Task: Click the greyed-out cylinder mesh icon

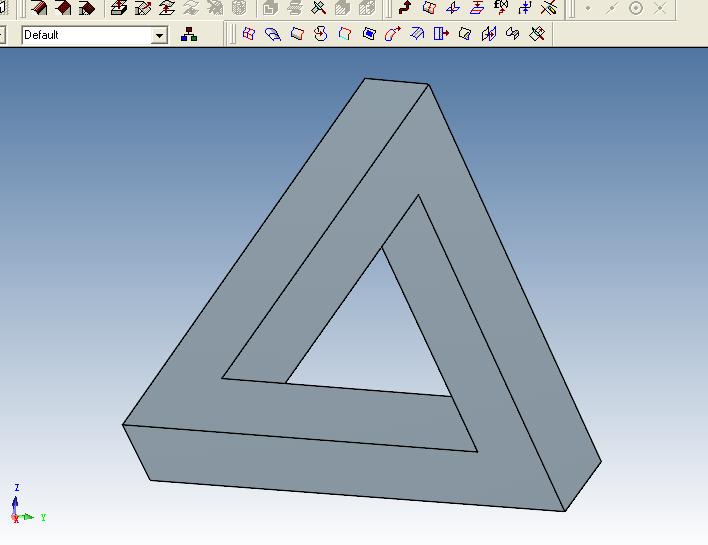Action: point(239,8)
